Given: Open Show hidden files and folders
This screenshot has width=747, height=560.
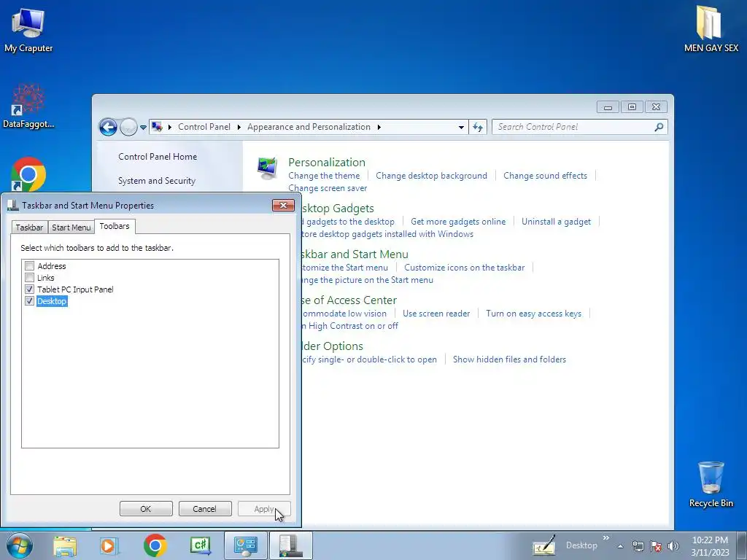Looking at the screenshot, I should 509,359.
